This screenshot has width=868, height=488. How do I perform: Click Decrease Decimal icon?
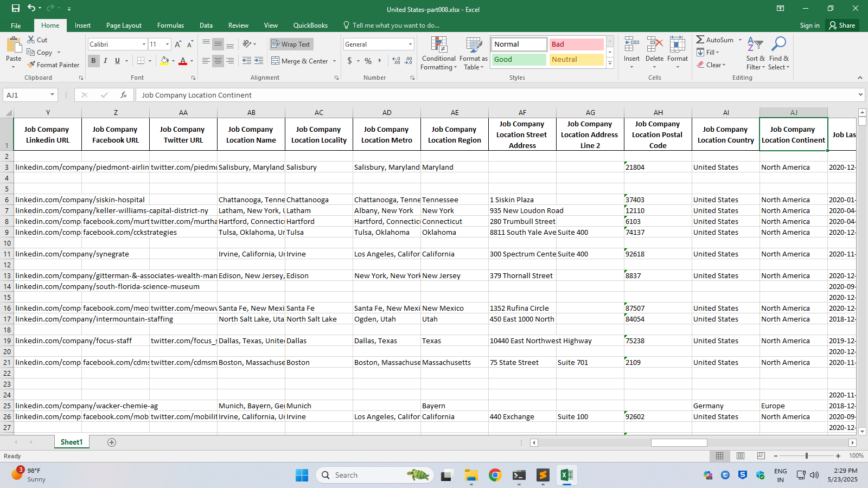click(409, 61)
